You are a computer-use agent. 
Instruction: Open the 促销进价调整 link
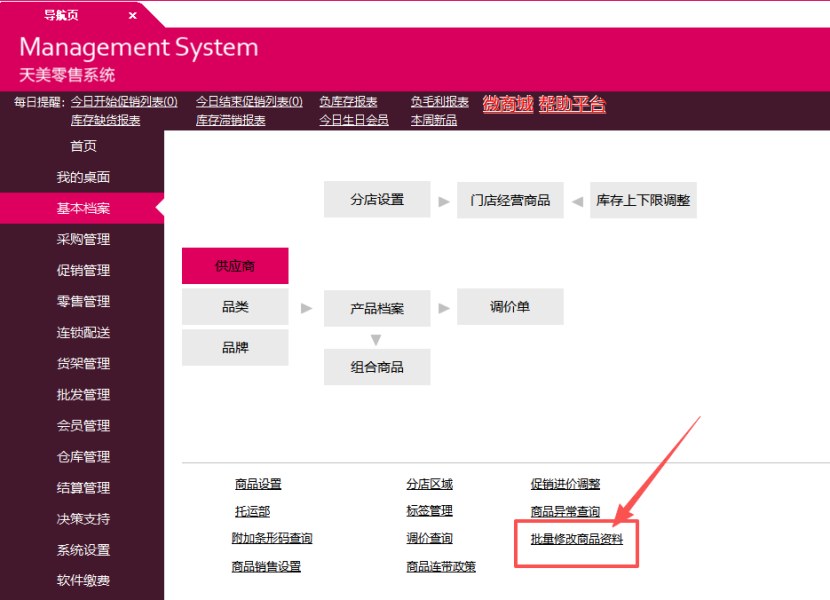565,484
